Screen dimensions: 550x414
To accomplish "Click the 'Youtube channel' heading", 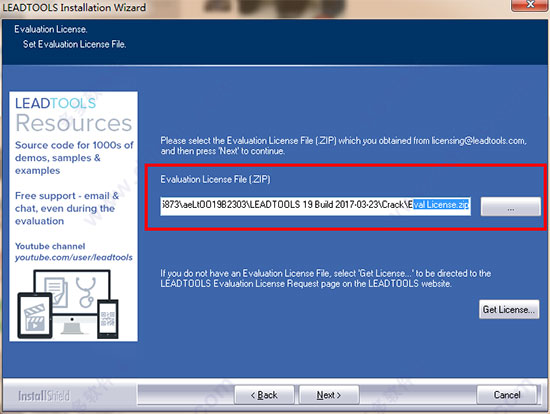I will [50, 246].
